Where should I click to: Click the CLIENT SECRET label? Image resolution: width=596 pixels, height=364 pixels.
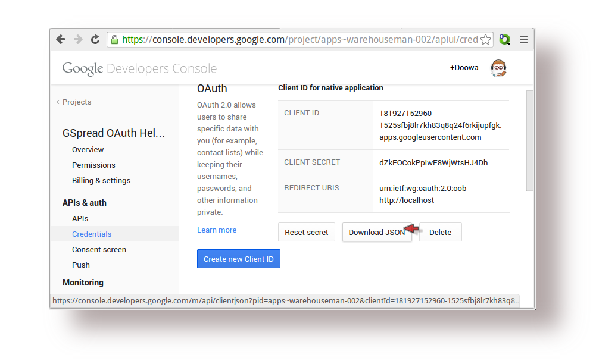pyautogui.click(x=312, y=162)
